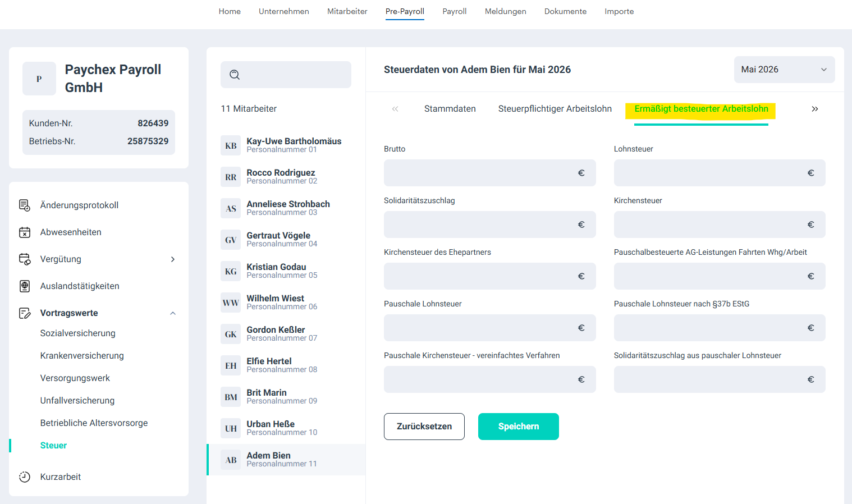Click the Auslandstätigkeiten globe icon

point(25,286)
